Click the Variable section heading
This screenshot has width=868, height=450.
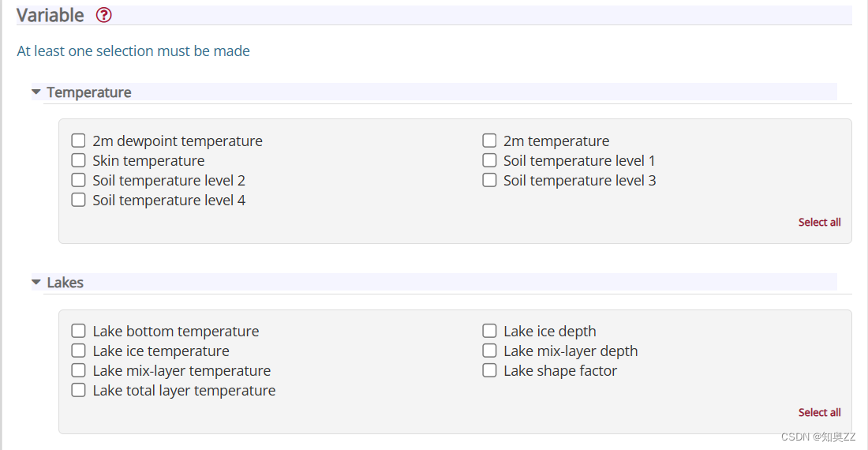pos(51,15)
